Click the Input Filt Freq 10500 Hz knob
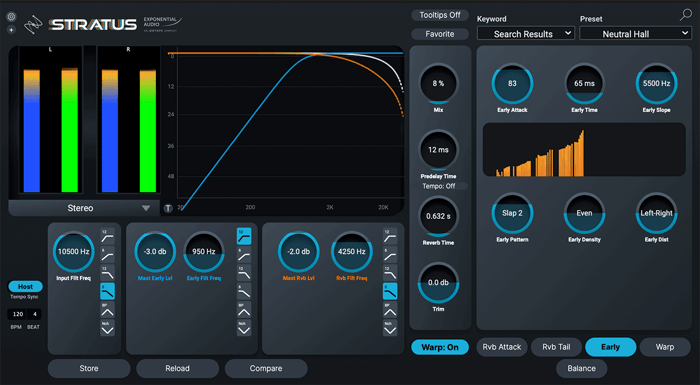Viewport: 700px width, 385px height. coord(74,252)
